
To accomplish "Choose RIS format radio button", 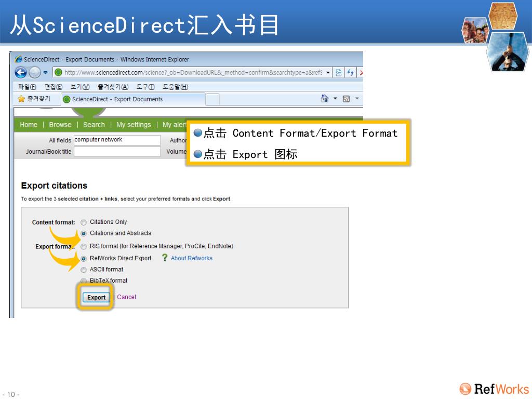I will [84, 247].
